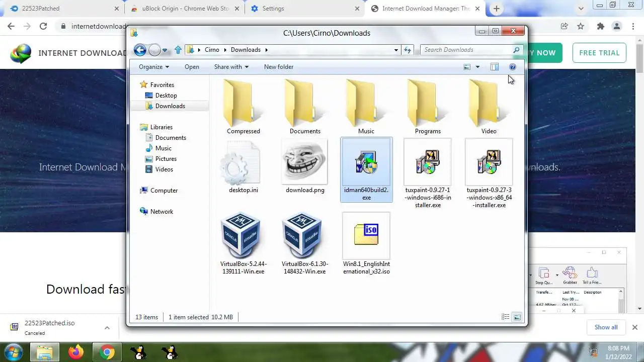Image resolution: width=644 pixels, height=362 pixels.
Task: Open Explorer help
Action: tap(513, 67)
